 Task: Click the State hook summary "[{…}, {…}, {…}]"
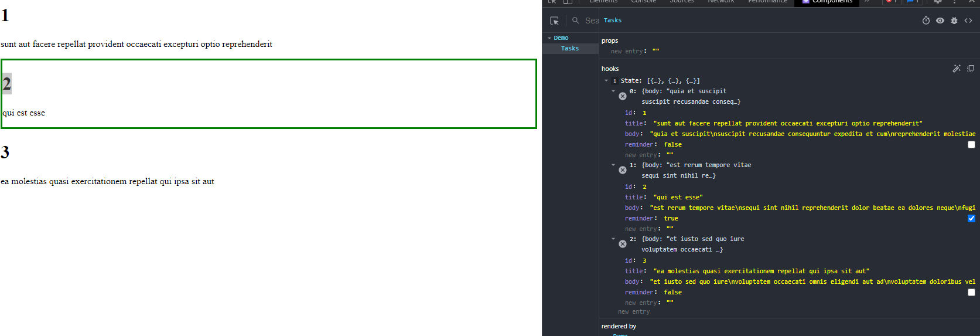(673, 81)
